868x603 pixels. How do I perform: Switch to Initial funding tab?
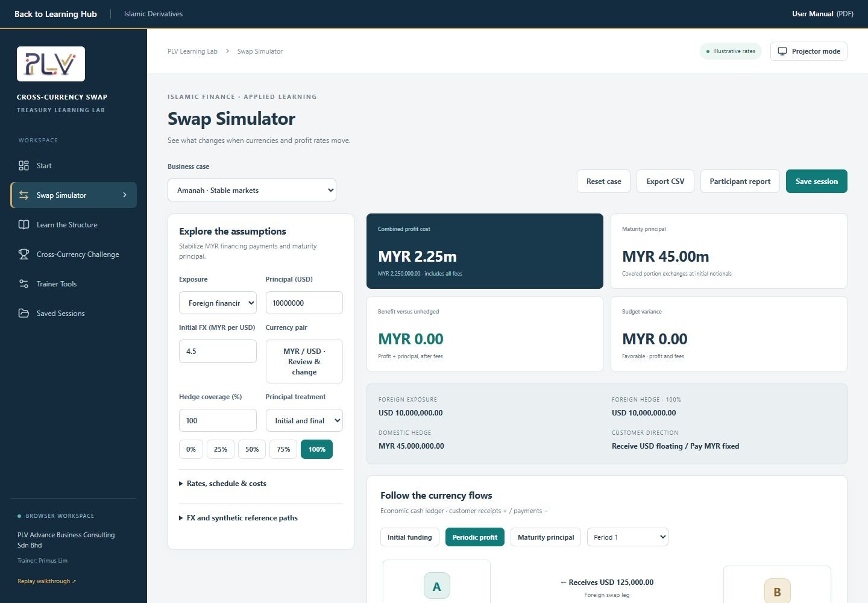pos(409,537)
